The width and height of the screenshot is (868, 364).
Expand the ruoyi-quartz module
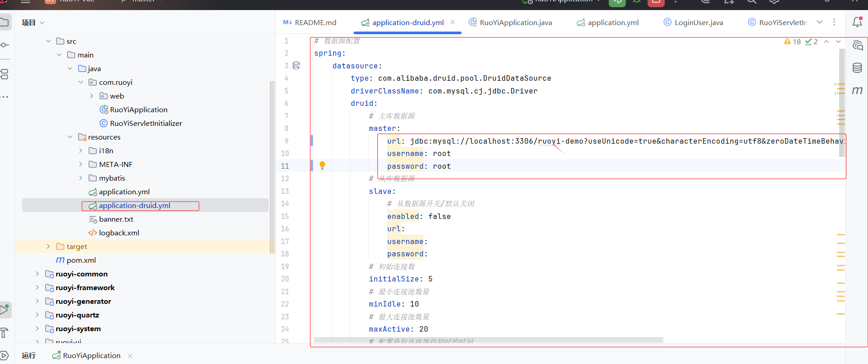pos(37,315)
